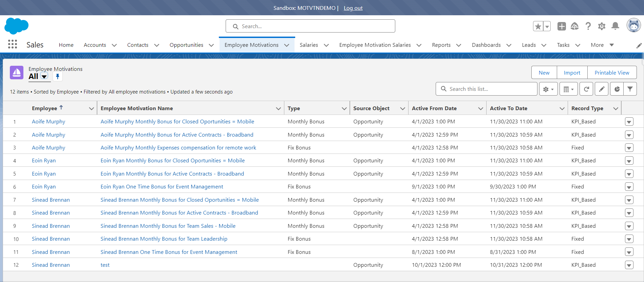The image size is (644, 282).
Task: Create a New employee motivation
Action: (x=544, y=73)
